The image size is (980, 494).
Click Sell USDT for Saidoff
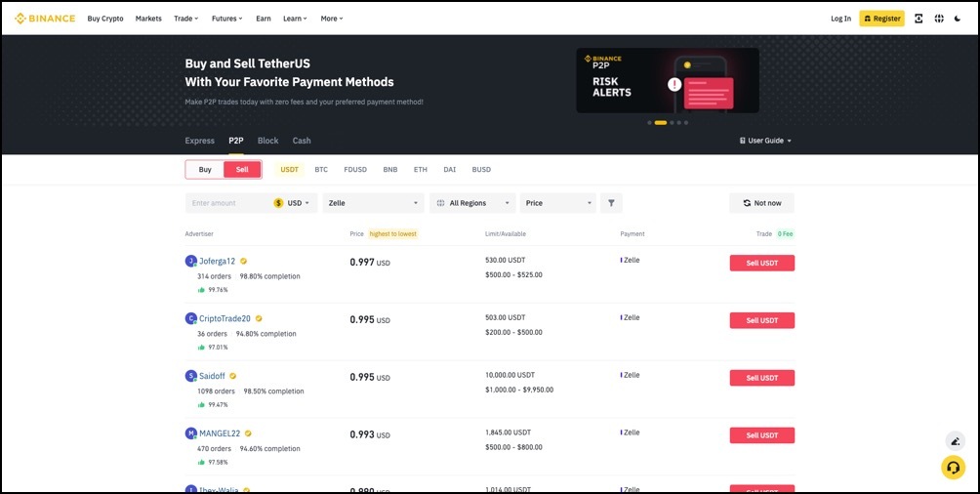click(x=762, y=379)
